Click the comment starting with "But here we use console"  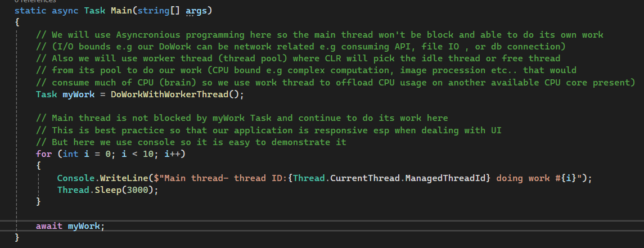click(191, 142)
